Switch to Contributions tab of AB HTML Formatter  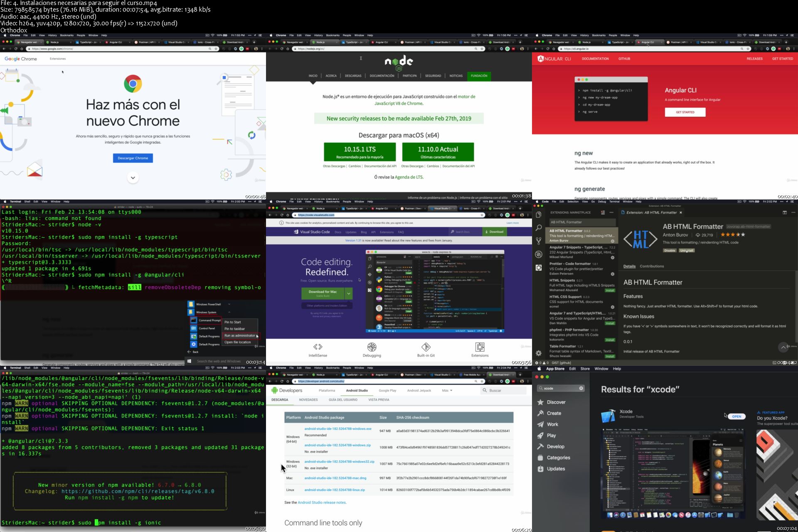651,266
